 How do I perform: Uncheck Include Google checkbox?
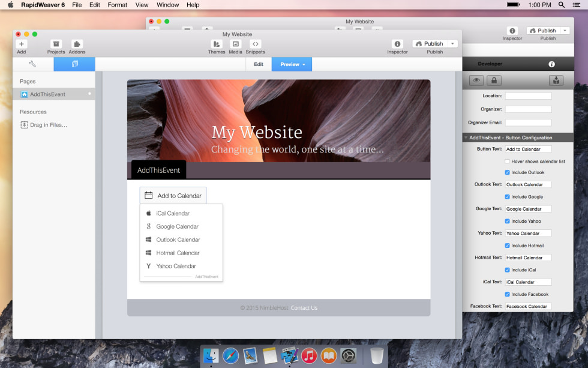pyautogui.click(x=508, y=197)
